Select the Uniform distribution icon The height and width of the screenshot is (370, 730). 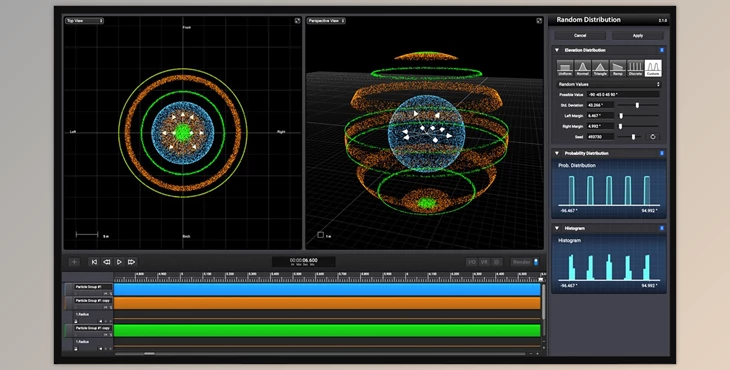pos(565,68)
